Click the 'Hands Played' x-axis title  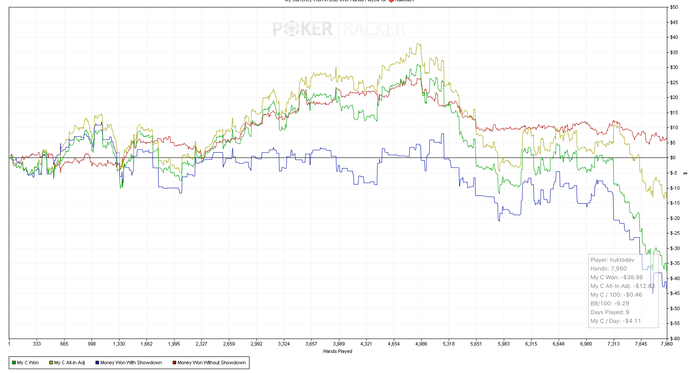coord(338,352)
